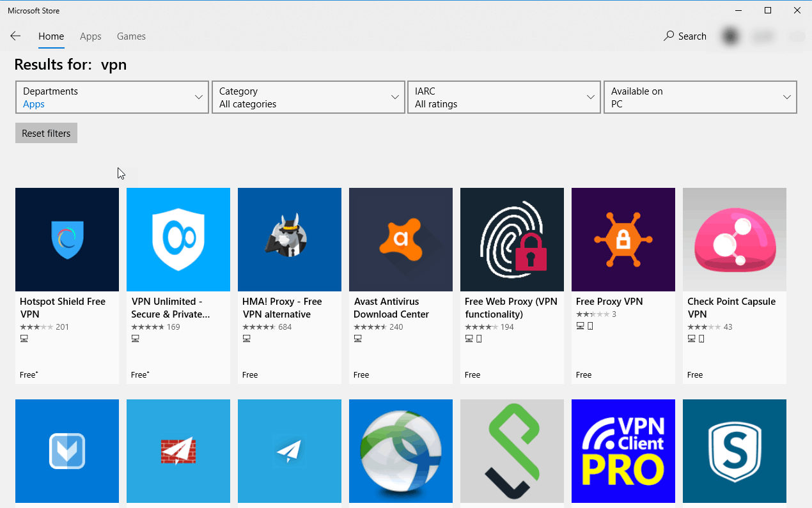The width and height of the screenshot is (812, 508).
Task: Click the Free price under HMA! Proxy
Action: (250, 375)
